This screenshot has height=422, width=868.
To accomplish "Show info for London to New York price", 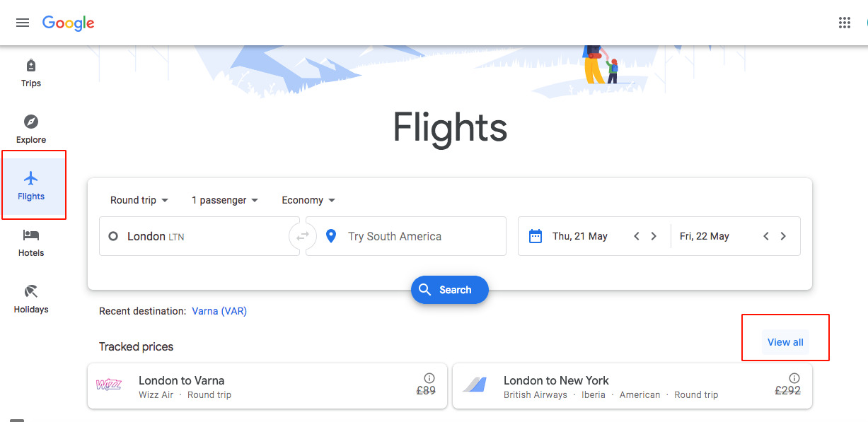I will tap(794, 378).
